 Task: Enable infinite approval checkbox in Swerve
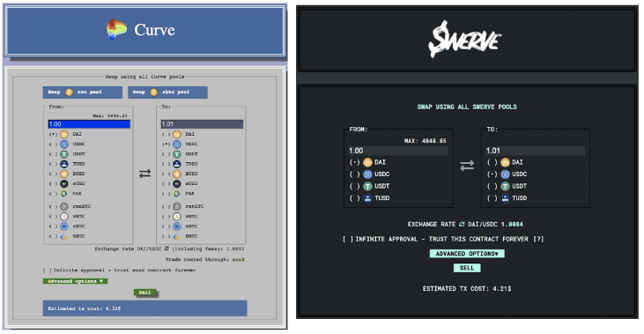coord(348,239)
